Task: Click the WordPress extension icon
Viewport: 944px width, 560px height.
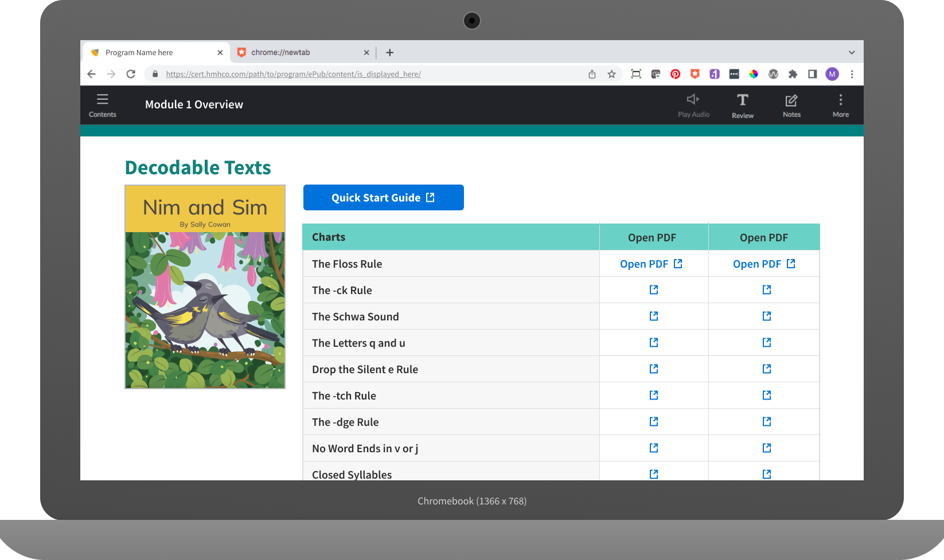Action: click(x=773, y=74)
